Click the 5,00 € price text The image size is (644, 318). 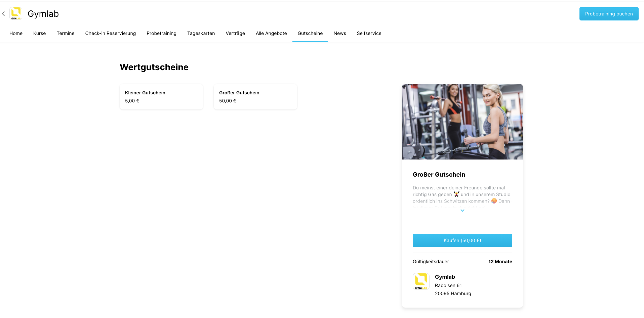(132, 101)
